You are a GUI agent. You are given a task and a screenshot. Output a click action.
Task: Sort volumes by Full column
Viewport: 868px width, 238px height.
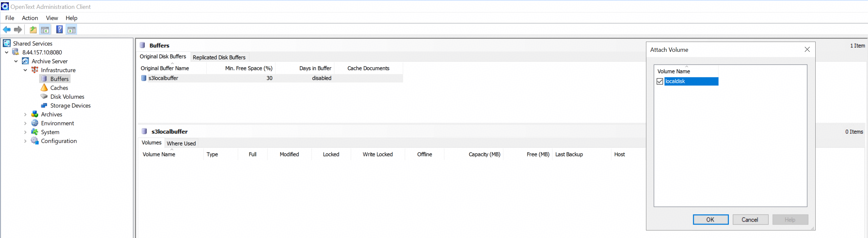pyautogui.click(x=252, y=154)
